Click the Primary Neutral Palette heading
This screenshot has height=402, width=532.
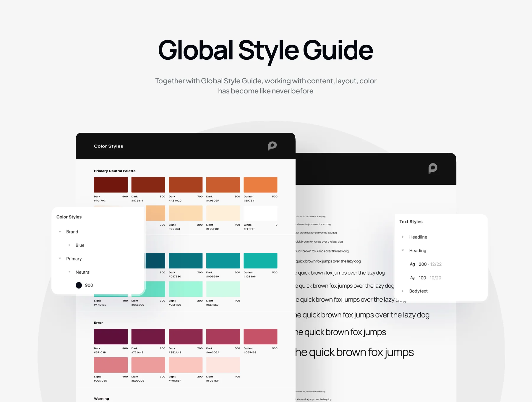click(x=115, y=171)
